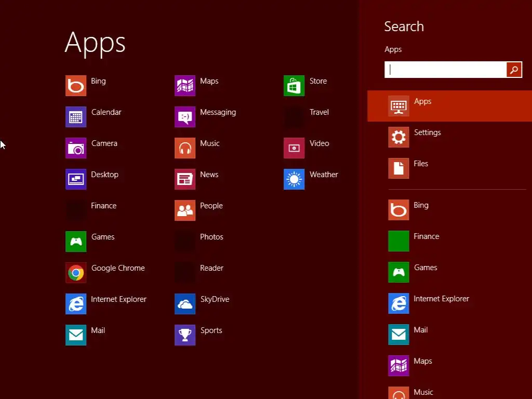The height and width of the screenshot is (399, 532).
Task: Open the Music app in Apps list
Action: [x=185, y=148]
